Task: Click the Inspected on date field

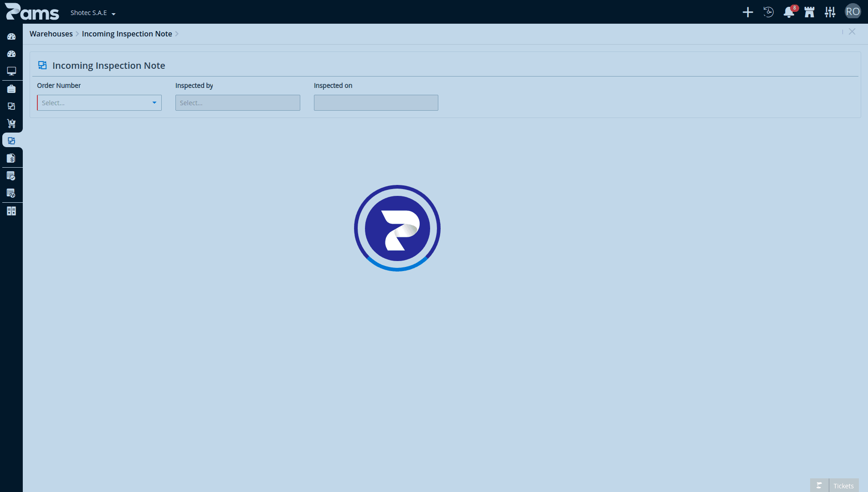Action: pos(376,102)
